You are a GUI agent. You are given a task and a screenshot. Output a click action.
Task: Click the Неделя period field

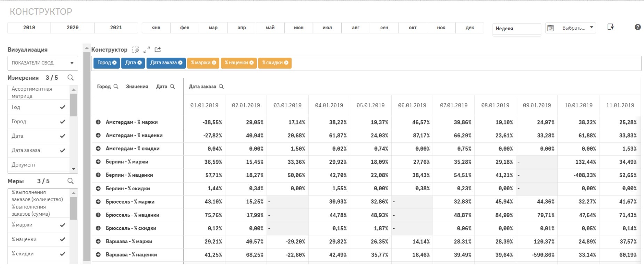[516, 29]
